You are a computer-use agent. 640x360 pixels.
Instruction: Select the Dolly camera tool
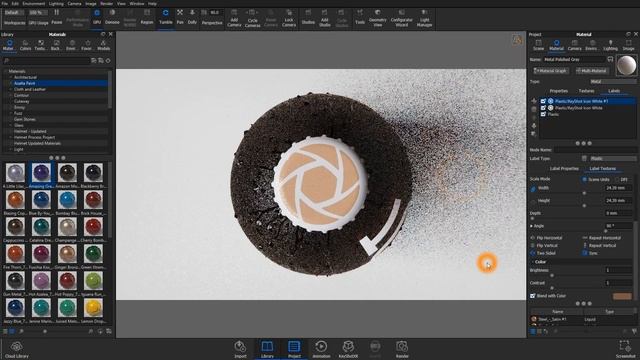pyautogui.click(x=192, y=17)
